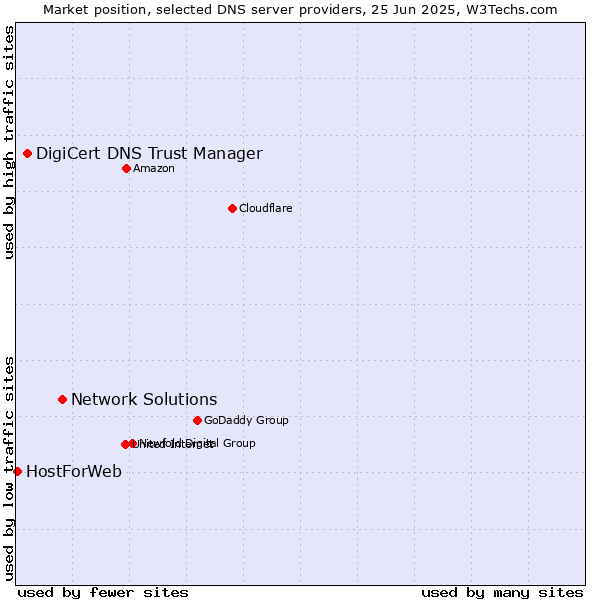Click the 'used by low traffic sites' axis label
Viewport: 600px width, 600px height.
(8, 469)
